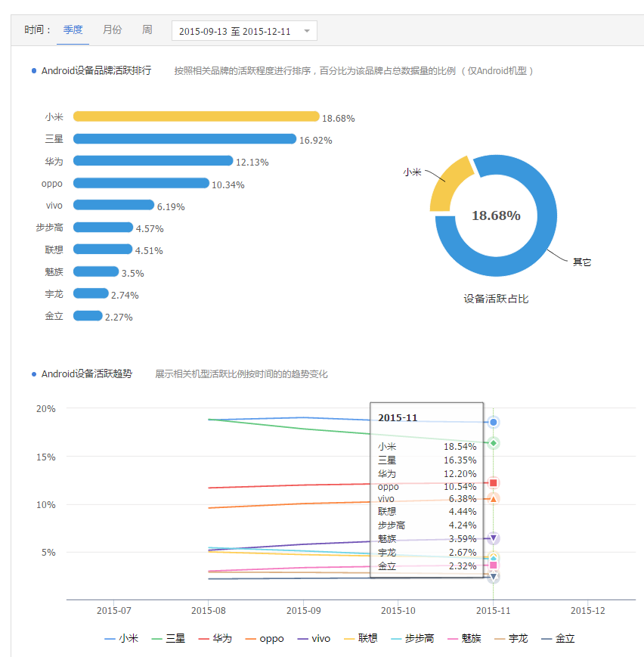Switch to the 季度 time tab

coord(73,29)
